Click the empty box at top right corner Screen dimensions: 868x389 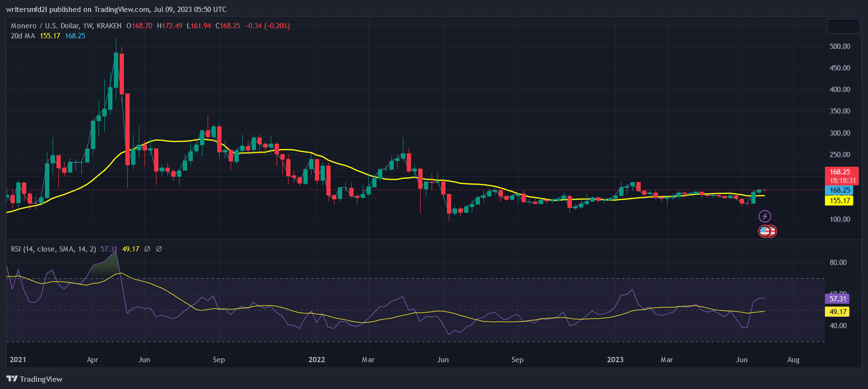pyautogui.click(x=843, y=26)
